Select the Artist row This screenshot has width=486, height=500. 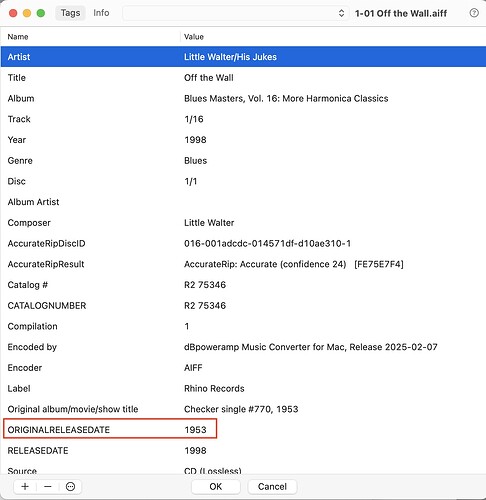[x=243, y=57]
